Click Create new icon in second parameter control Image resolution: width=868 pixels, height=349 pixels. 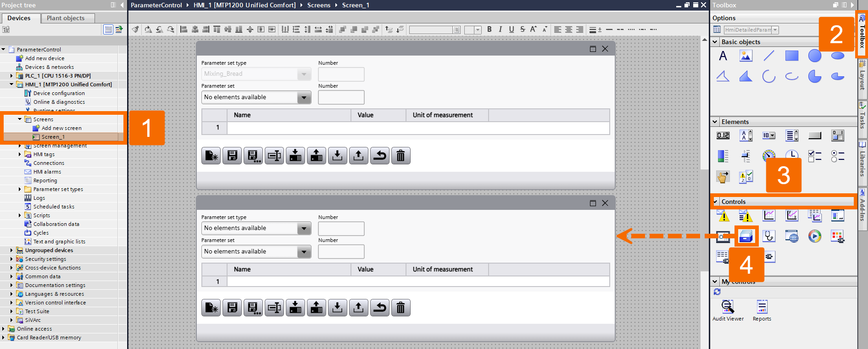click(x=211, y=308)
